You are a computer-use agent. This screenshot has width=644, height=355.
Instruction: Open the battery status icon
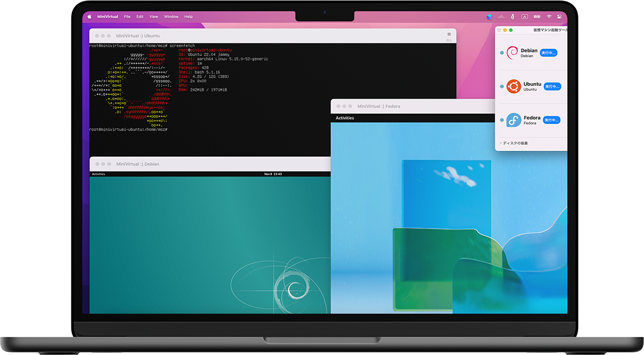[x=537, y=17]
